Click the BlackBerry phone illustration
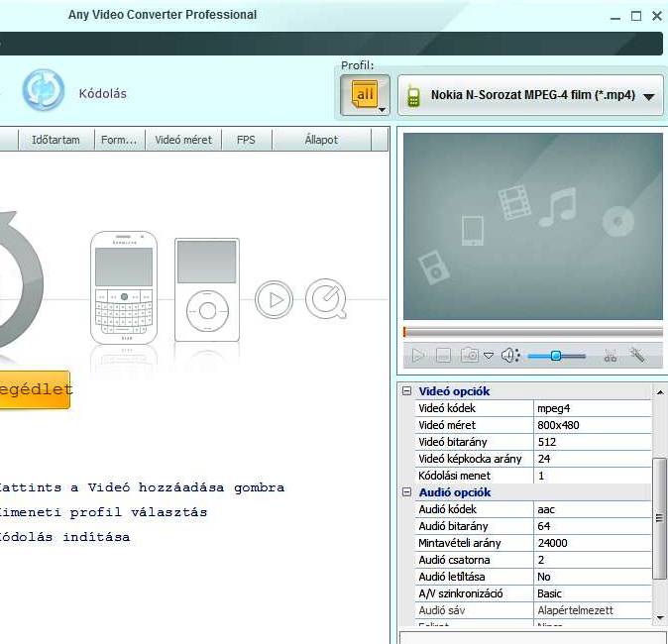This screenshot has width=668, height=644. pos(124,287)
